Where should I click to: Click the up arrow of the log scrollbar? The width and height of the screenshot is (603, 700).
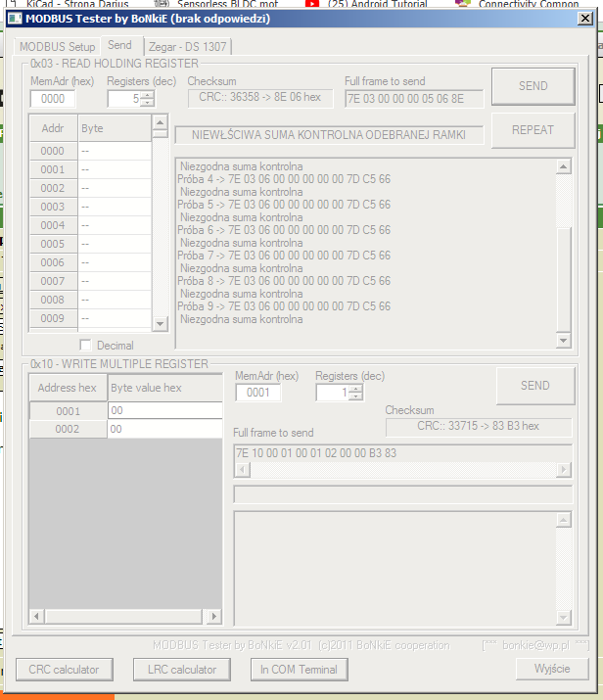(563, 166)
